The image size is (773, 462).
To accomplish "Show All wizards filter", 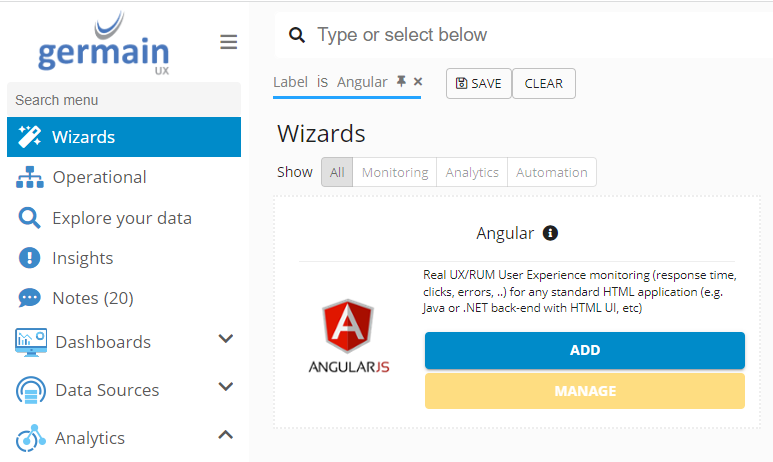I will click(x=337, y=172).
